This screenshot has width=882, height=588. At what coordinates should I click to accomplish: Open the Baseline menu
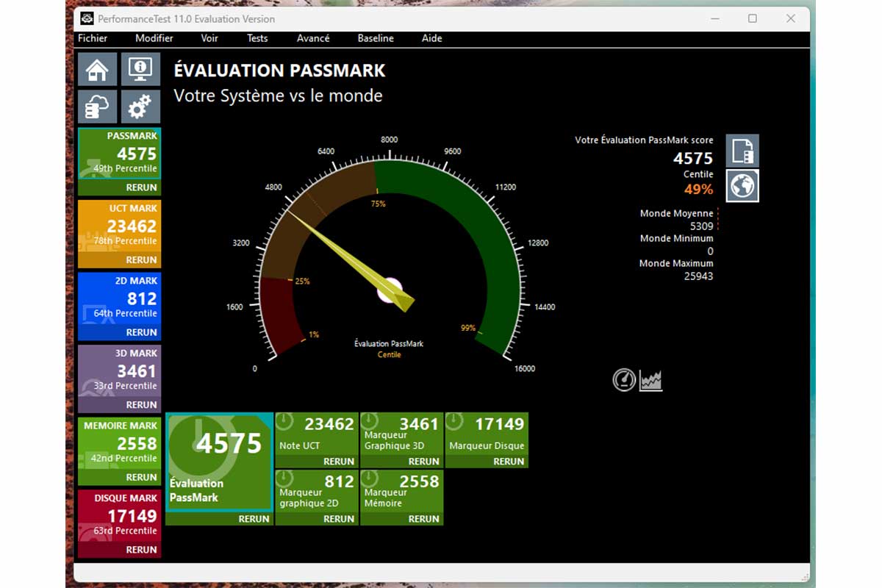376,38
